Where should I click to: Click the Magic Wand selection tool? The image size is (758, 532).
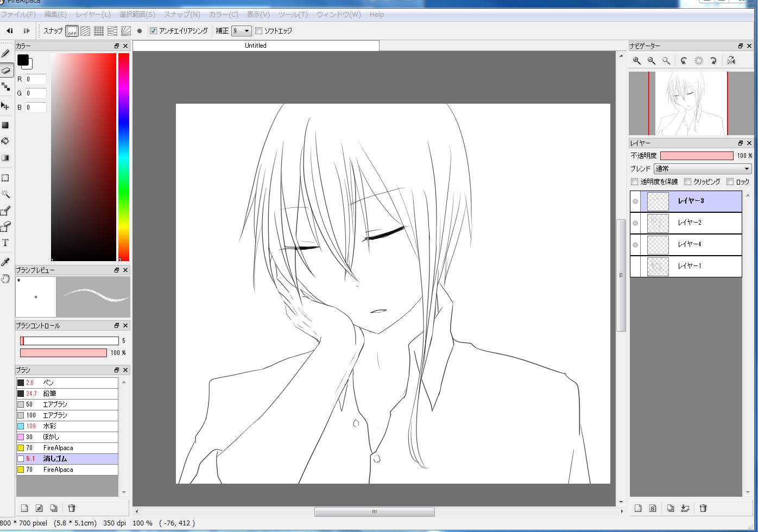point(5,194)
